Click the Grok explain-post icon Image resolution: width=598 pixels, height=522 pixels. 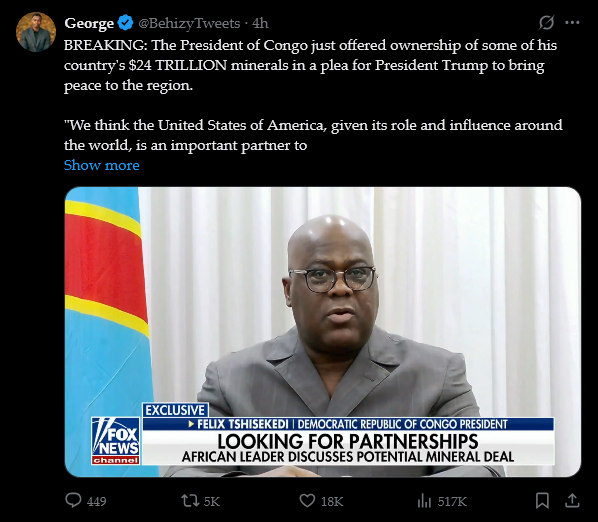[x=546, y=22]
